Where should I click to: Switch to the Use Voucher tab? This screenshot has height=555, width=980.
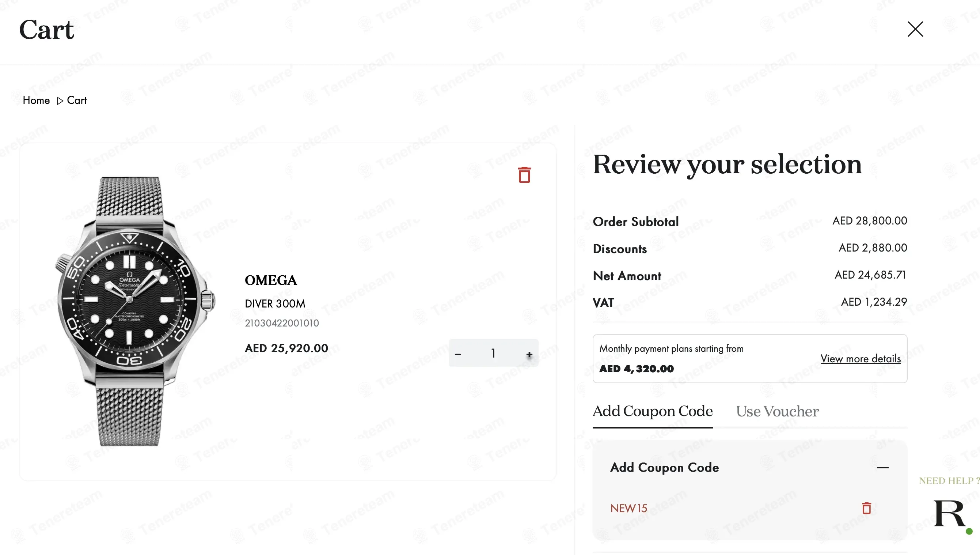point(777,411)
